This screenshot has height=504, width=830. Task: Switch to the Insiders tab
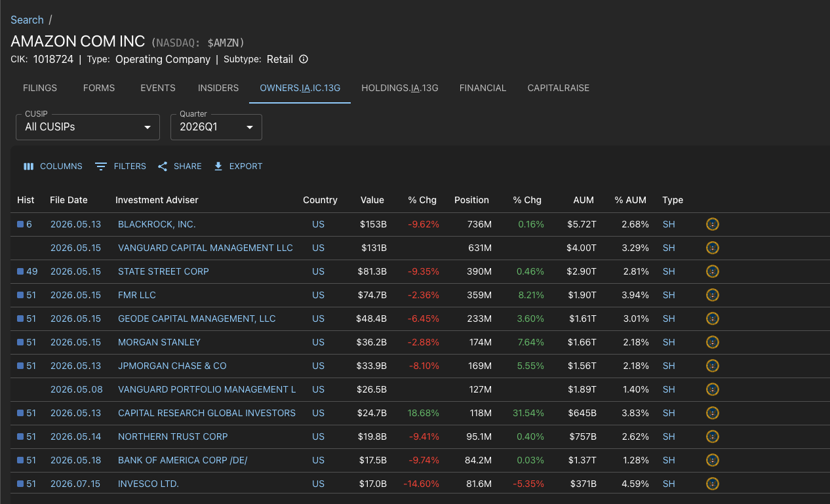[x=218, y=88]
